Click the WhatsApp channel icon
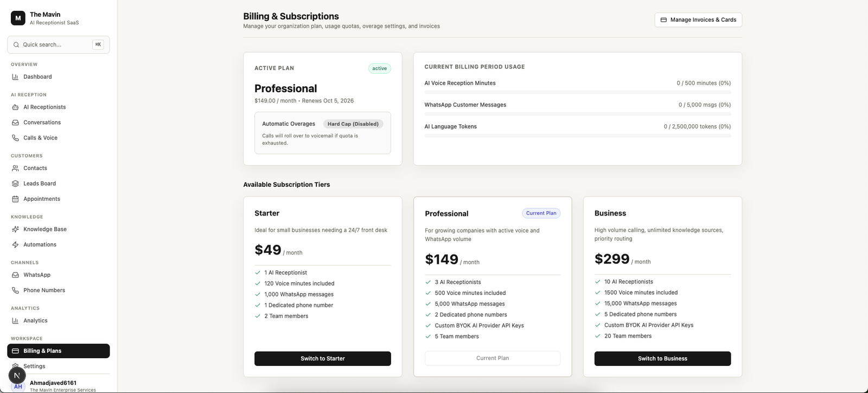 pyautogui.click(x=15, y=275)
